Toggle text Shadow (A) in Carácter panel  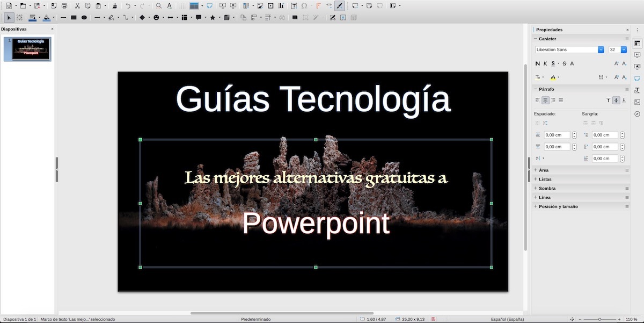[x=572, y=63]
